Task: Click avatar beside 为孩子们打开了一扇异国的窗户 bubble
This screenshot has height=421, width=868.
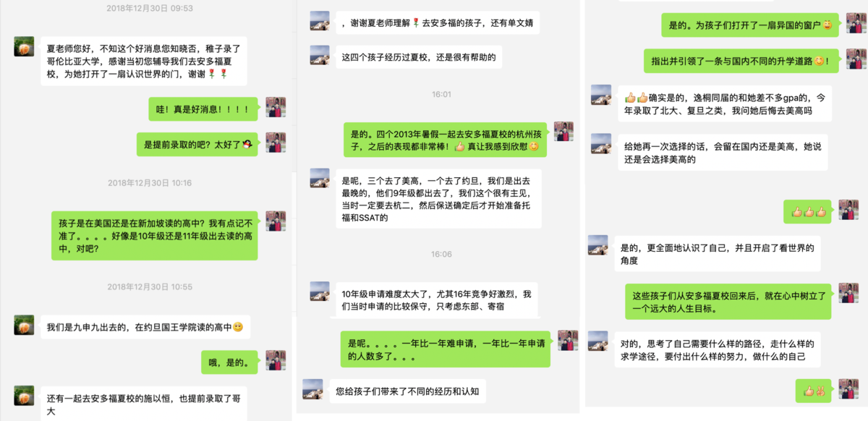Action: coord(848,23)
